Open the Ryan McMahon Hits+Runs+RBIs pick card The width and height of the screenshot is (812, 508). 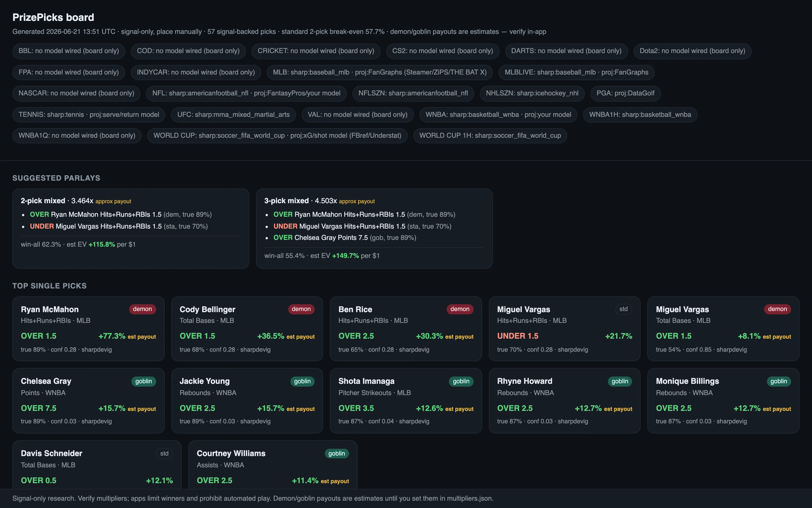tap(88, 329)
